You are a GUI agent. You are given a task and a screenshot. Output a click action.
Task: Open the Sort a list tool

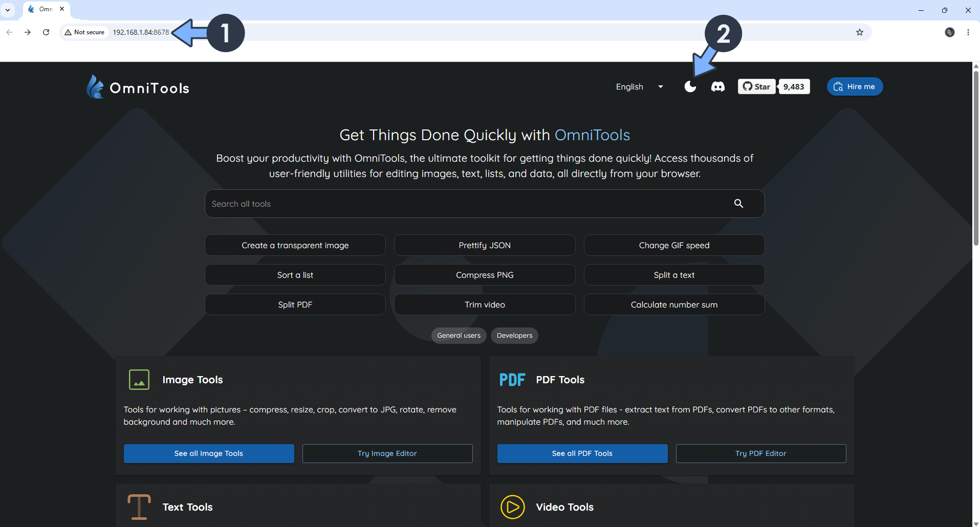[x=295, y=275]
